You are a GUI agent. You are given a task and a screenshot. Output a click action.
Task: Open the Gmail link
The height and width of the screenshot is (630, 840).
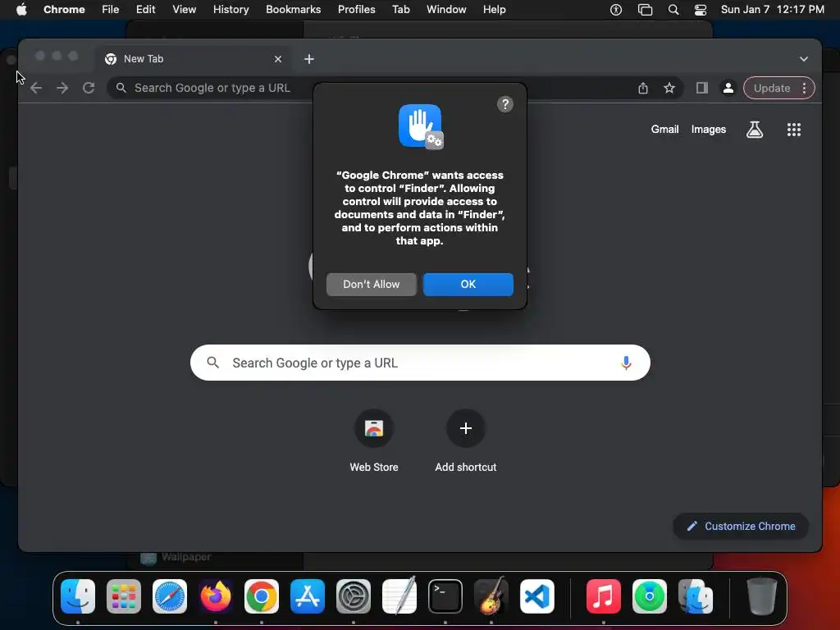664,129
